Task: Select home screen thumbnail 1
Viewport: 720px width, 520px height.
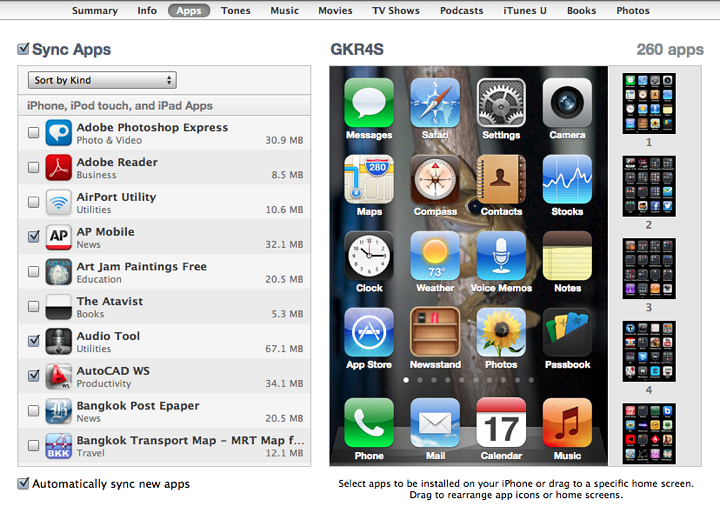Action: pos(649,103)
